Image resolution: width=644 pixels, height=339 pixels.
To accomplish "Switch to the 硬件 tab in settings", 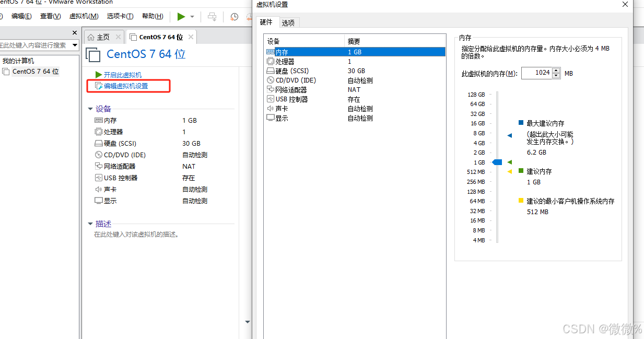I will point(266,22).
